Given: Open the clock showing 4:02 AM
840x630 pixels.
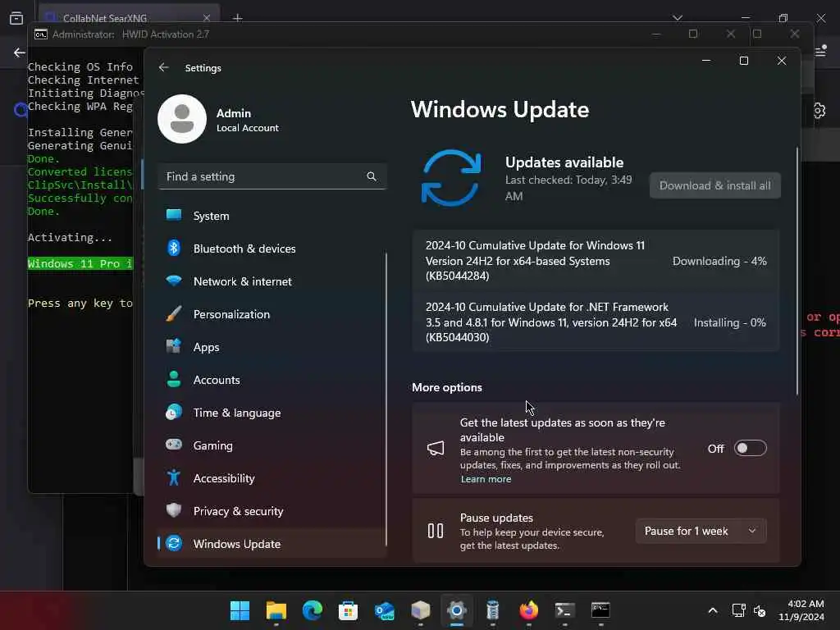Looking at the screenshot, I should pos(801,610).
